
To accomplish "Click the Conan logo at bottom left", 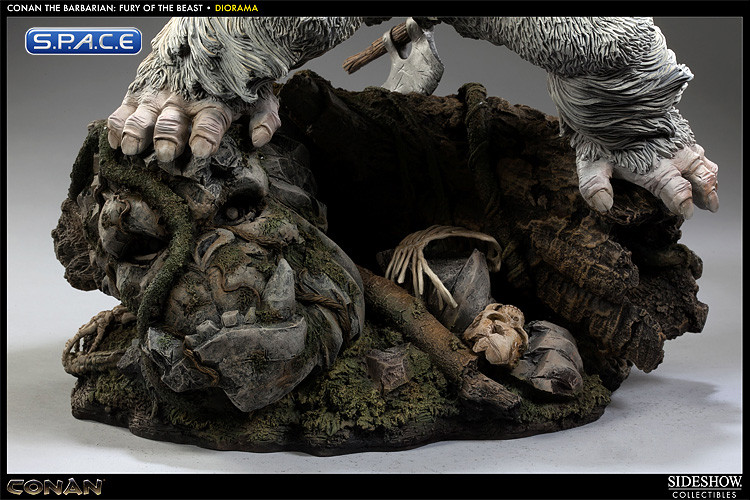I will (x=55, y=487).
